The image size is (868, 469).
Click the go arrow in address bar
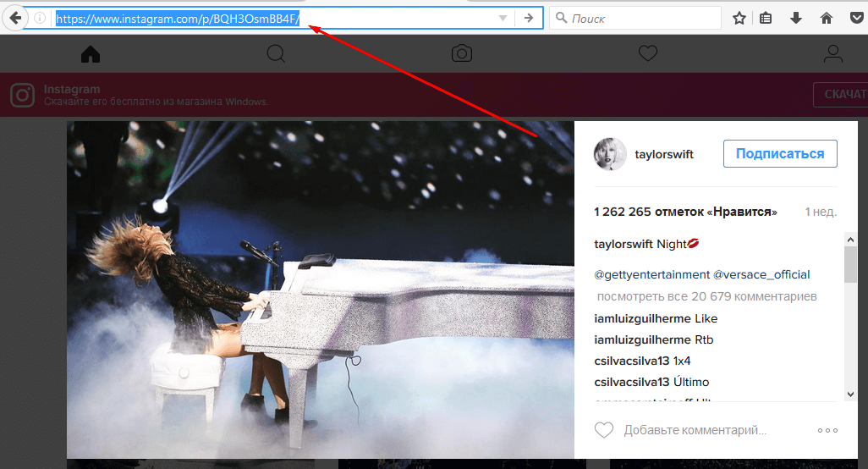pos(529,18)
